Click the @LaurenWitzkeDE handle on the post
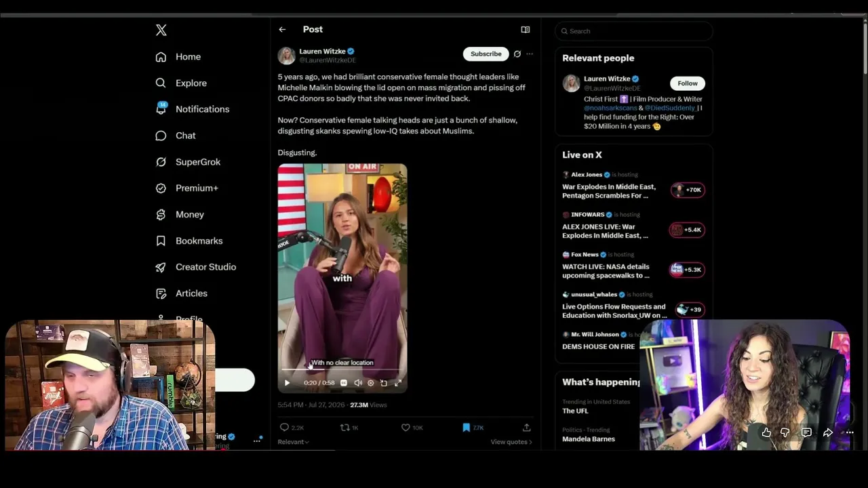The height and width of the screenshot is (488, 868). (328, 60)
